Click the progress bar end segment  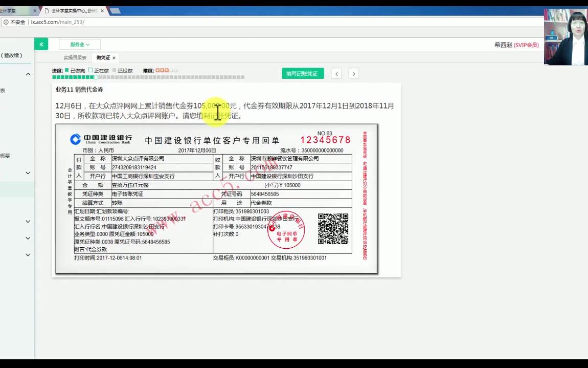(x=243, y=77)
